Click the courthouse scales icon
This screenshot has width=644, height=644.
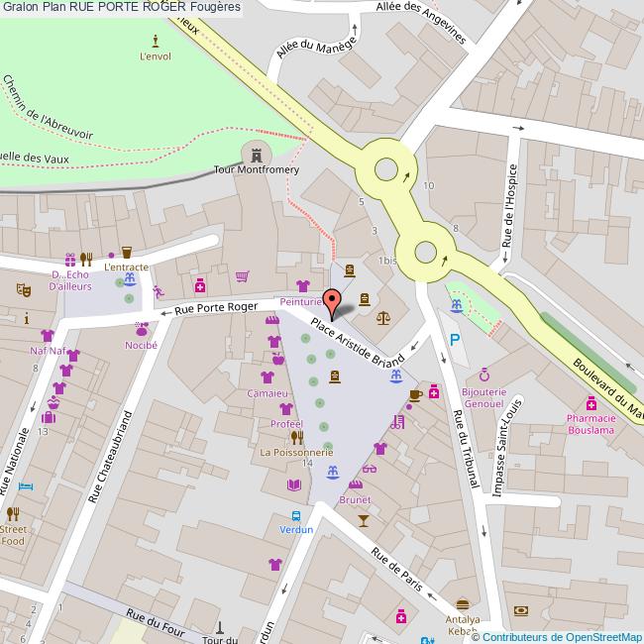point(384,319)
